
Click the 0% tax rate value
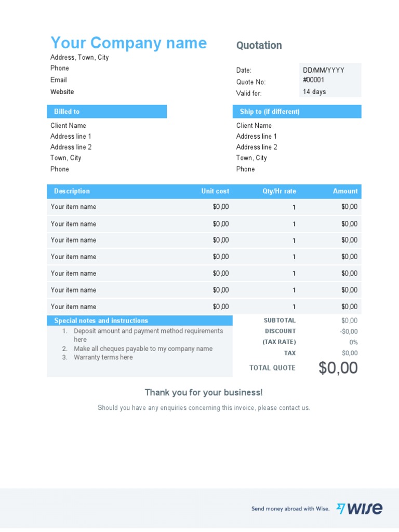[353, 342]
